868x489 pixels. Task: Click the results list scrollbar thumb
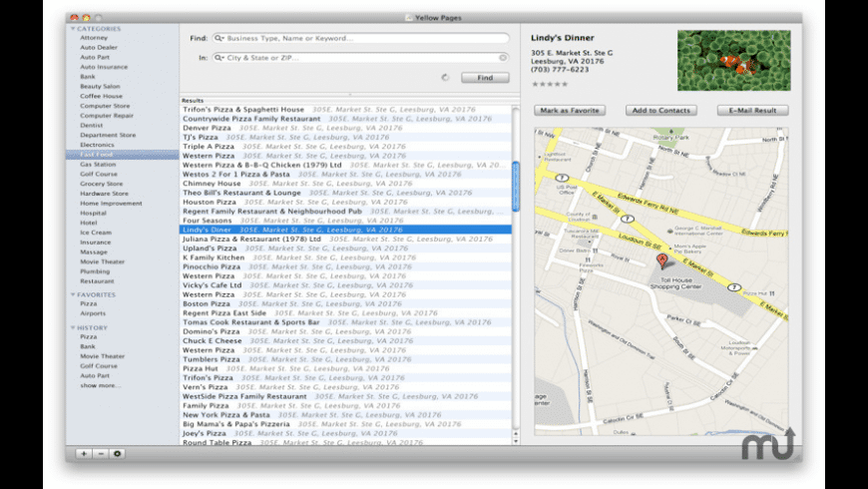[516, 186]
